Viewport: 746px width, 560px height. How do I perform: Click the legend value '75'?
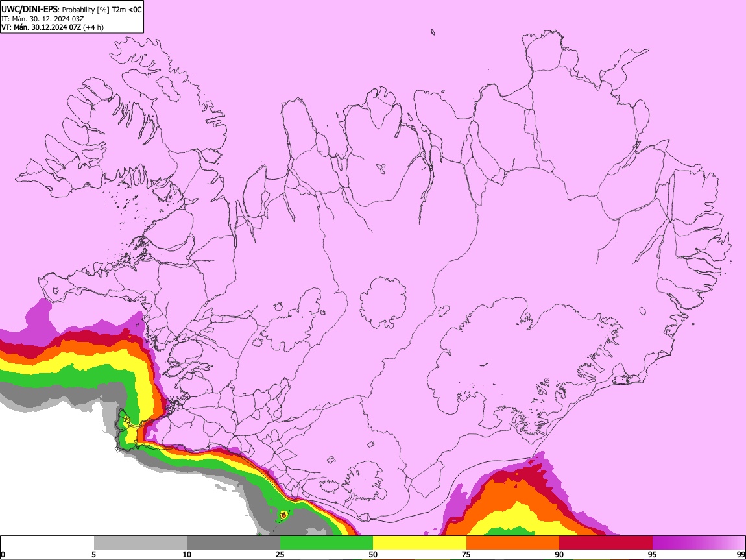tap(466, 555)
